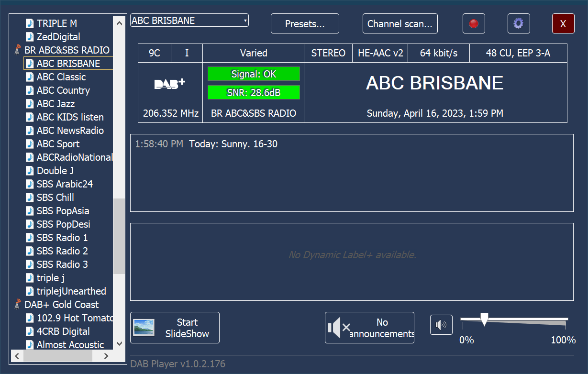Click the 9C channel cell
588x374 pixels.
155,53
